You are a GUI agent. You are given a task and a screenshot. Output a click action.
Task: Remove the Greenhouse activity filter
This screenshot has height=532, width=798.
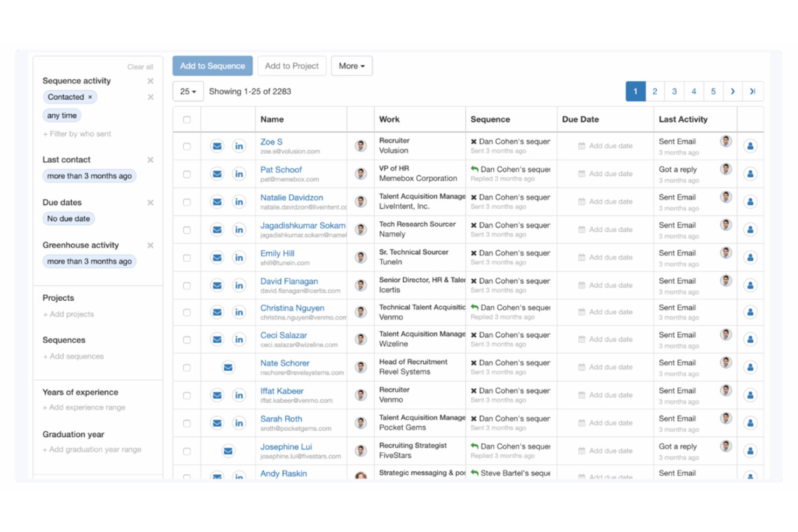point(150,245)
